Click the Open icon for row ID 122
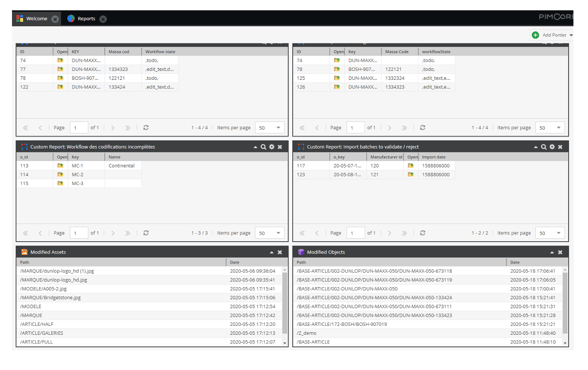The width and height of the screenshot is (588, 370). click(x=60, y=87)
